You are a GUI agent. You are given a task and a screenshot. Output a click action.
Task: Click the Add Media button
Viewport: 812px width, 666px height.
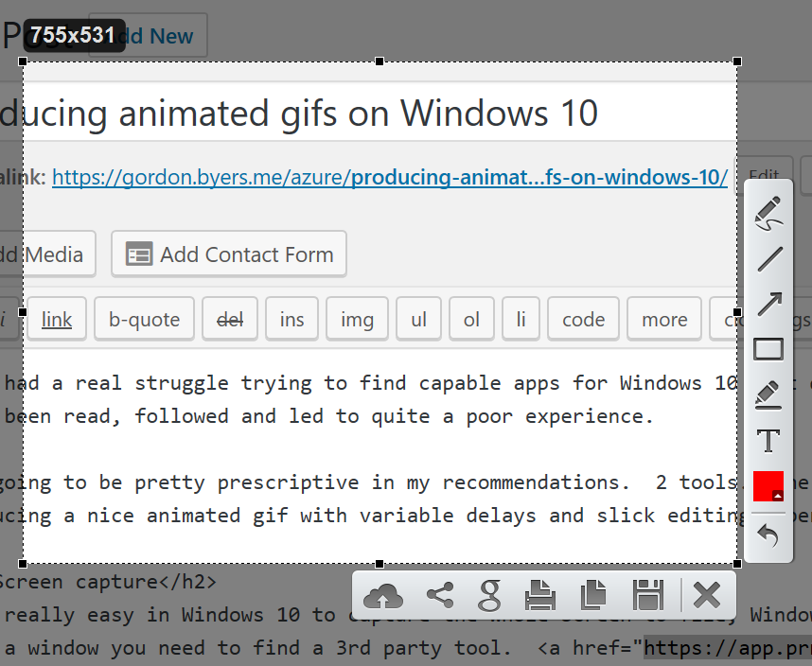coord(46,254)
